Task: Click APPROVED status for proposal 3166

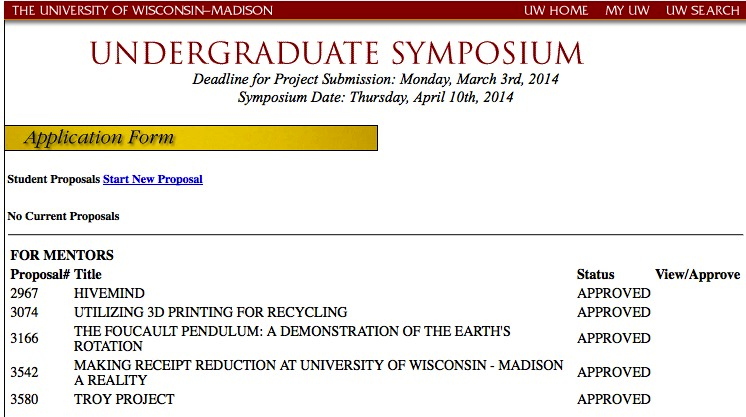Action: point(613,338)
